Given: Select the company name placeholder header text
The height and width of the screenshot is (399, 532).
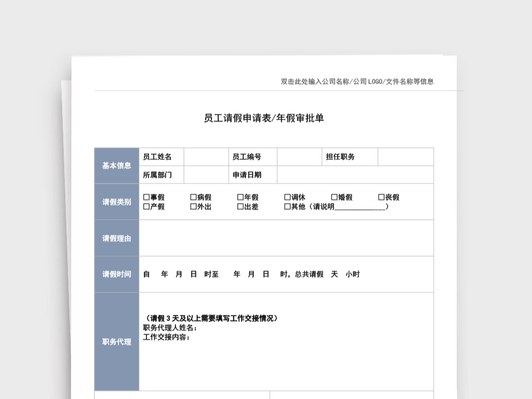Looking at the screenshot, I should [357, 81].
